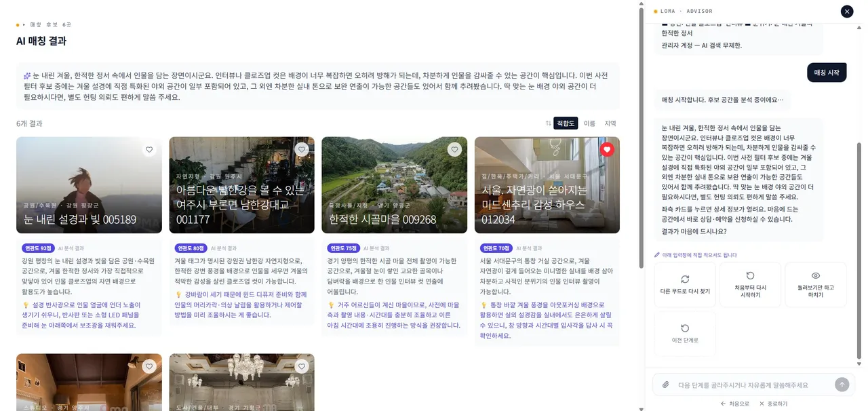868x411 pixels.
Task: Sort results by 적합도
Action: [x=566, y=123]
